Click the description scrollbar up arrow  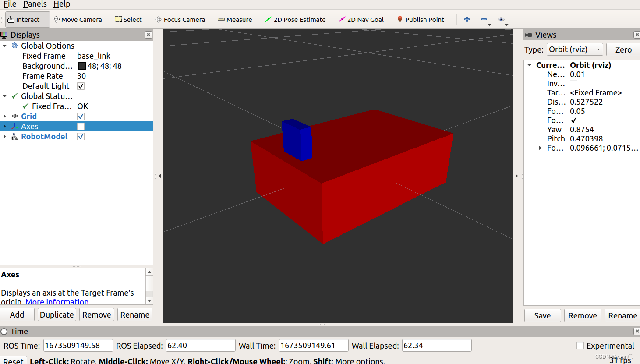(149, 272)
